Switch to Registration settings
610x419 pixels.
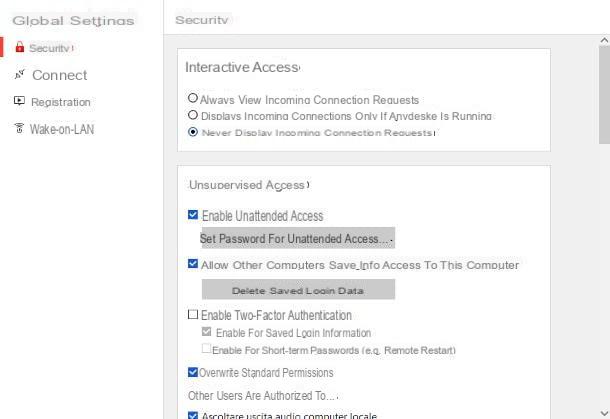click(61, 102)
